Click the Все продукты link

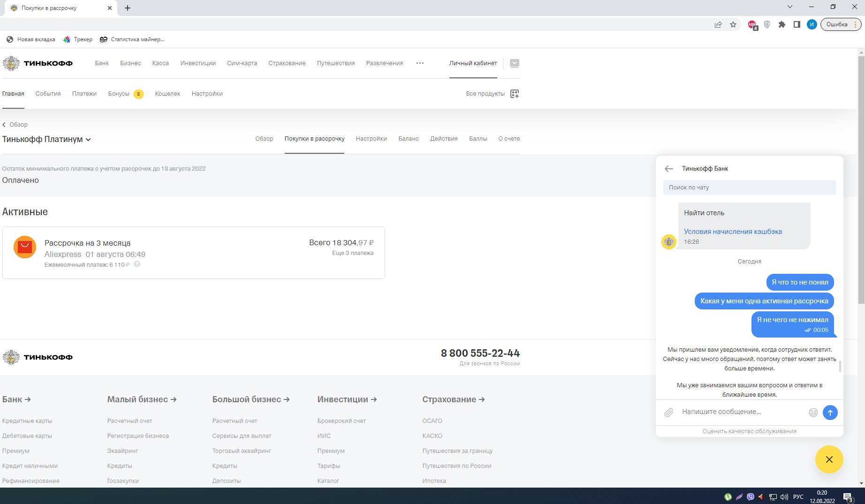pos(485,94)
